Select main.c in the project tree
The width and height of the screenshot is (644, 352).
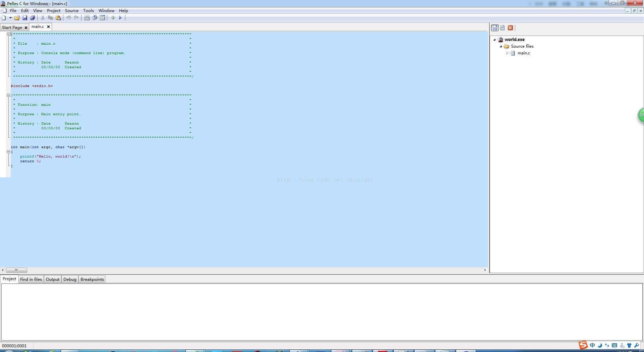[524, 53]
